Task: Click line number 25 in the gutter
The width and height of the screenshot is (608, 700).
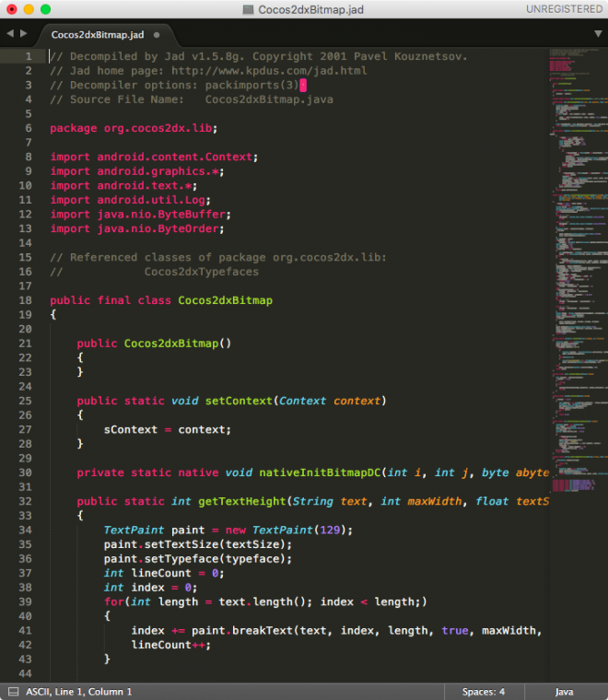Action: [x=25, y=401]
